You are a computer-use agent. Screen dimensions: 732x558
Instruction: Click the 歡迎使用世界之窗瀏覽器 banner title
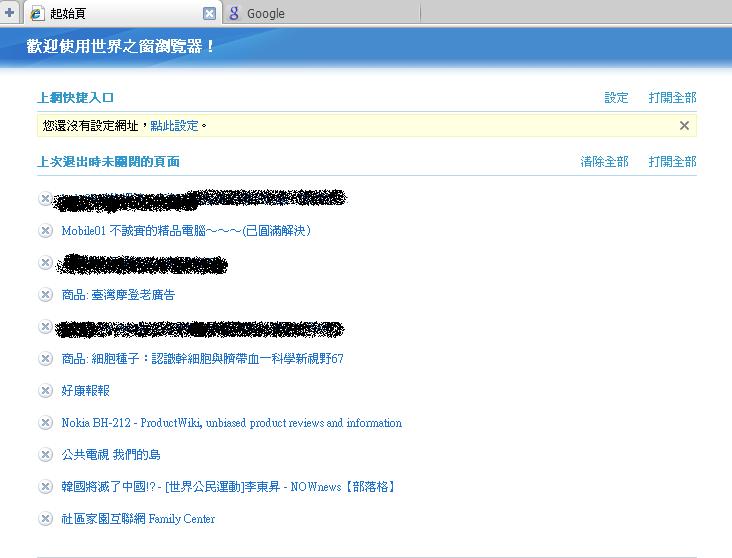[x=120, y=46]
